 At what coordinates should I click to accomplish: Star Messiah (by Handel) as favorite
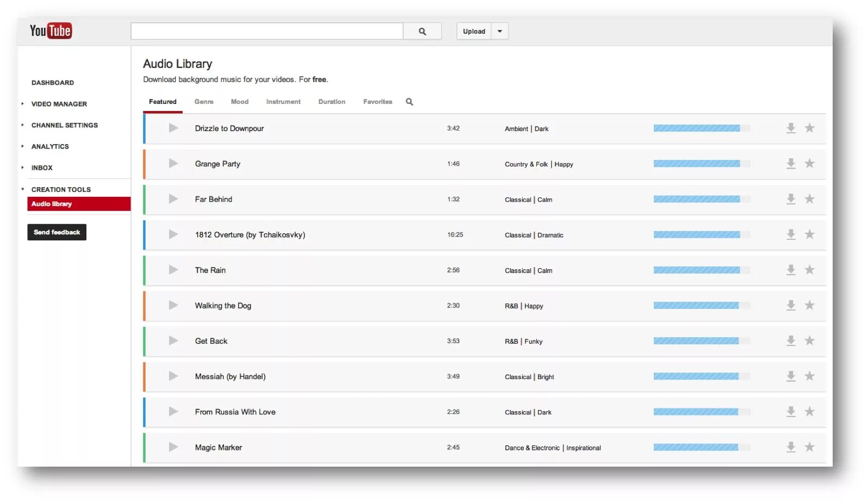point(809,376)
